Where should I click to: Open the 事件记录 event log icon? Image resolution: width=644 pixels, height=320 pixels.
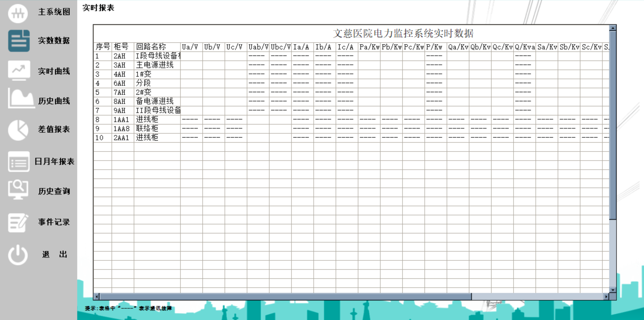tap(18, 222)
